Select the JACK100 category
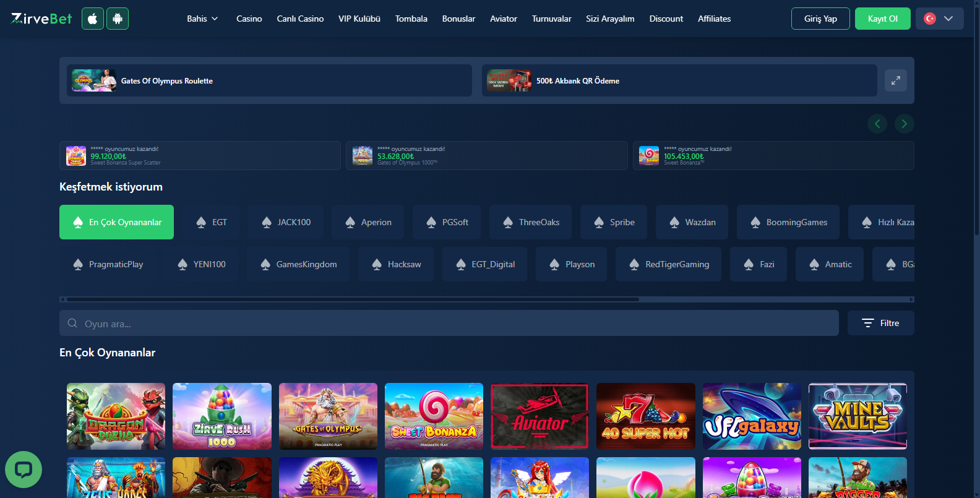 tap(285, 222)
